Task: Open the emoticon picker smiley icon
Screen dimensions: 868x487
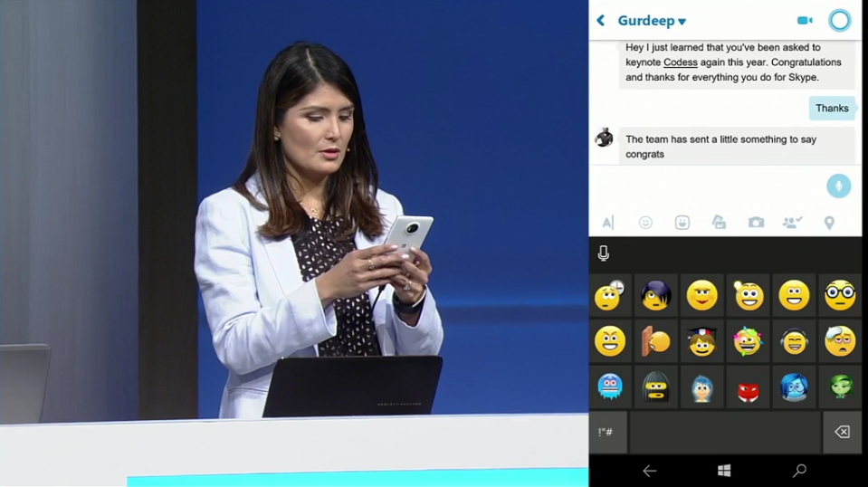Action: [x=645, y=223]
